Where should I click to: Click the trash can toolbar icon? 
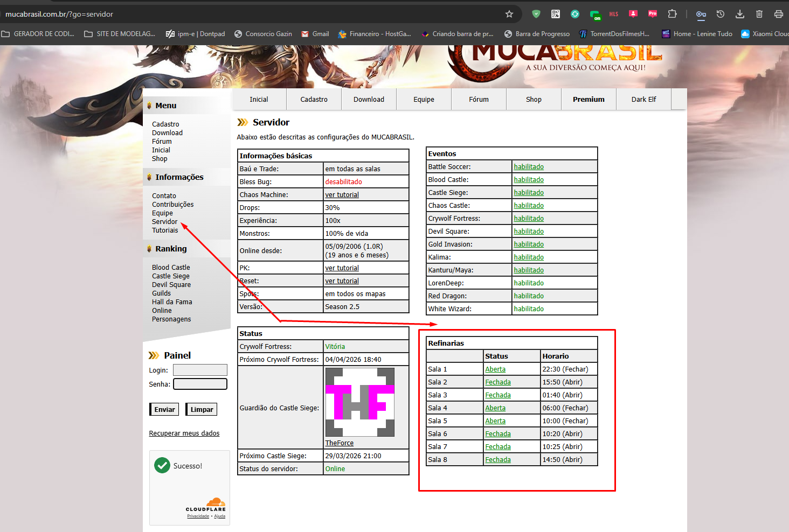759,14
